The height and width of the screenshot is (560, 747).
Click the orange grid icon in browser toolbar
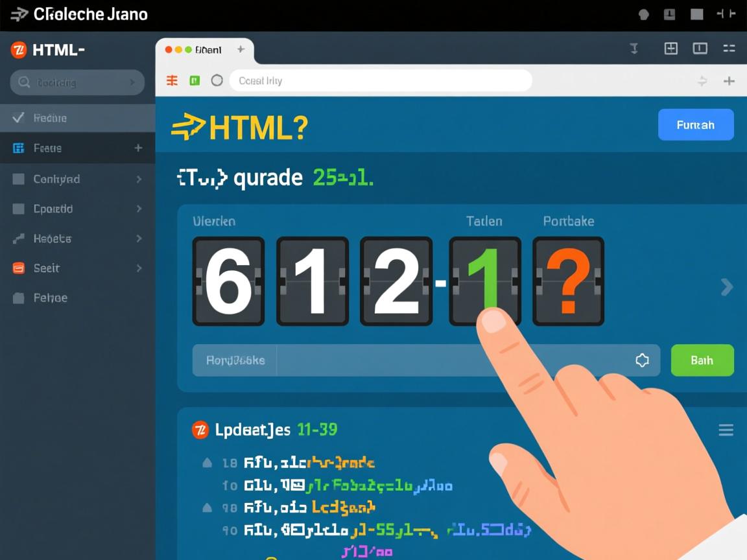click(x=172, y=80)
